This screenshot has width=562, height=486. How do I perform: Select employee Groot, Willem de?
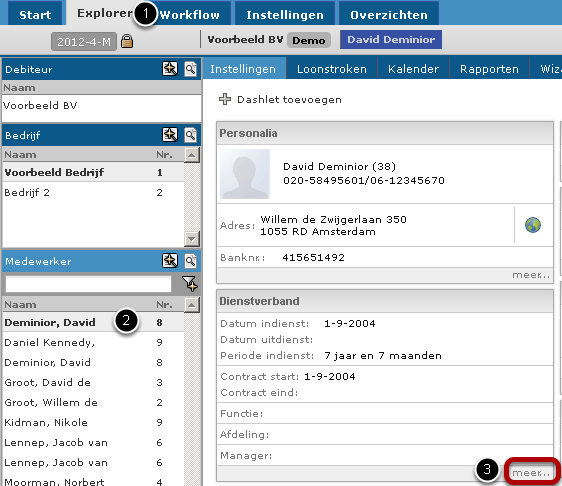93,402
